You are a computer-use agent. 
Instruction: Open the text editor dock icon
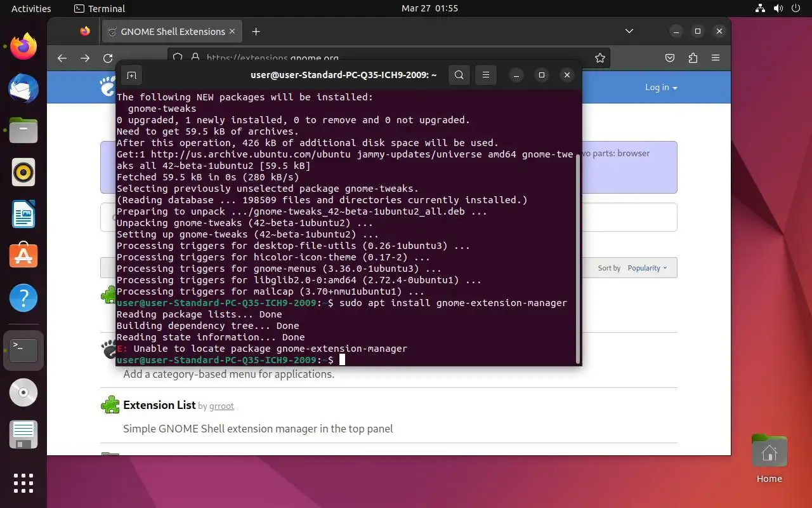(x=23, y=435)
